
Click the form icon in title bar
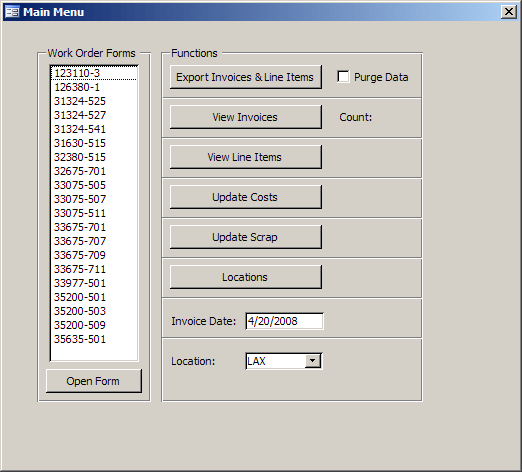click(13, 12)
